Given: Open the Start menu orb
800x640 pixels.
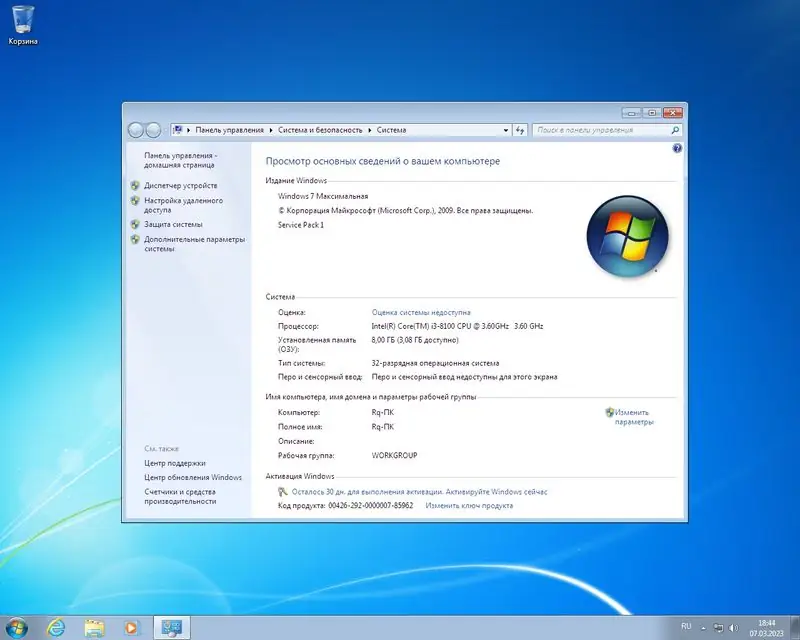Looking at the screenshot, I should [17, 627].
